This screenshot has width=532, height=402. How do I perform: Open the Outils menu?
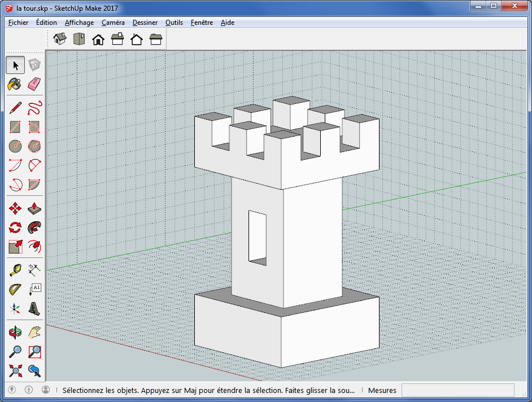coord(174,23)
